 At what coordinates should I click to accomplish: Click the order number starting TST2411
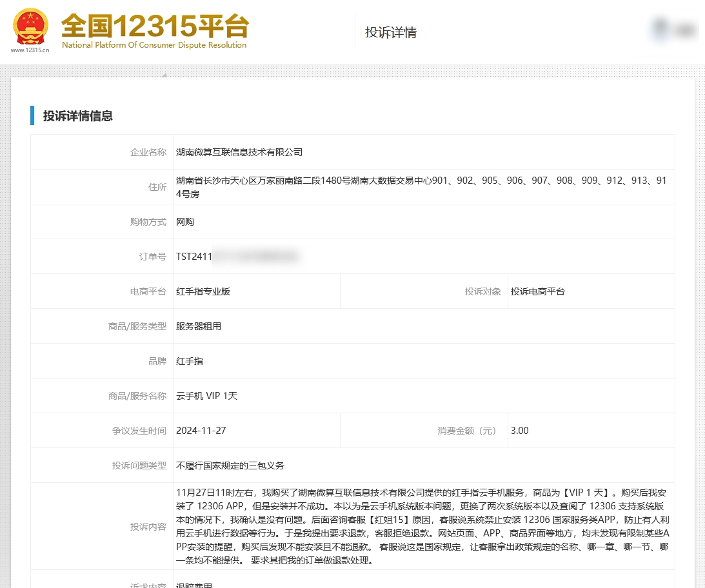click(x=237, y=257)
